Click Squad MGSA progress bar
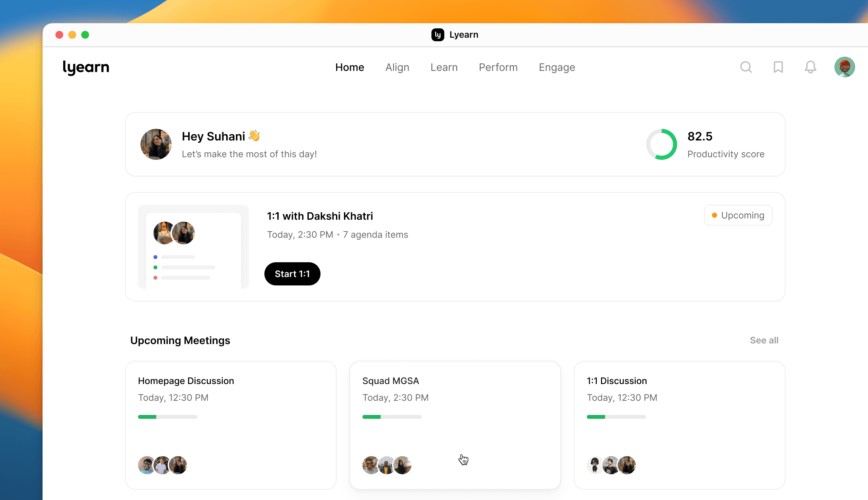Viewport: 868px width, 500px height. click(x=392, y=417)
